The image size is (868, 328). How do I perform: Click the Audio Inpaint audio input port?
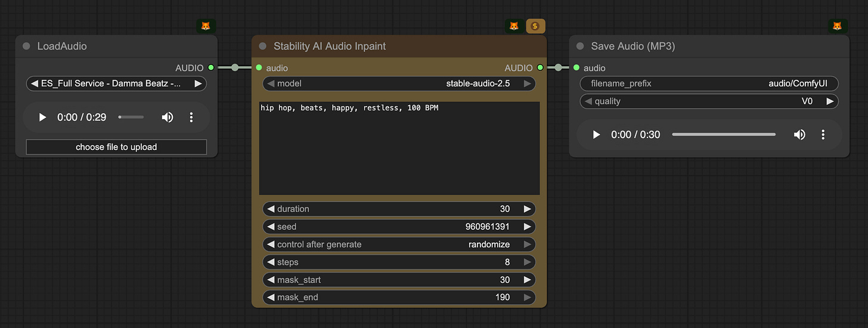point(259,68)
